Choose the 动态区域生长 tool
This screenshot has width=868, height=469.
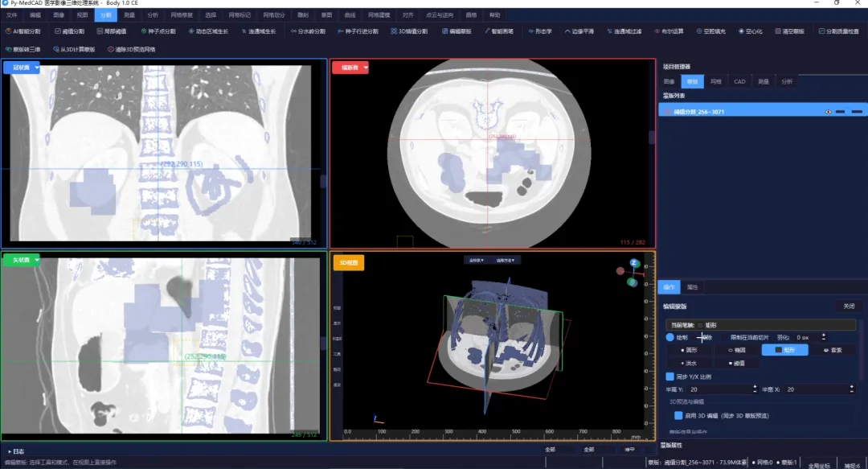[x=208, y=31]
